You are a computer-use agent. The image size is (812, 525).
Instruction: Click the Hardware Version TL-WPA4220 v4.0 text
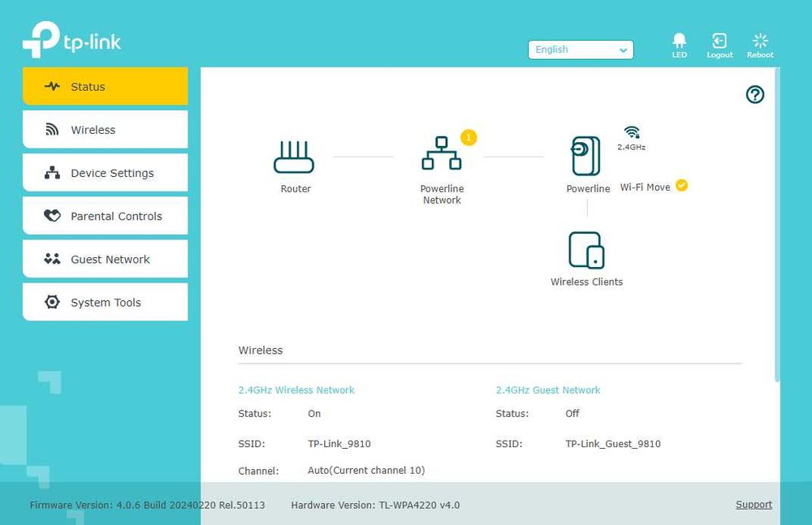pyautogui.click(x=375, y=505)
